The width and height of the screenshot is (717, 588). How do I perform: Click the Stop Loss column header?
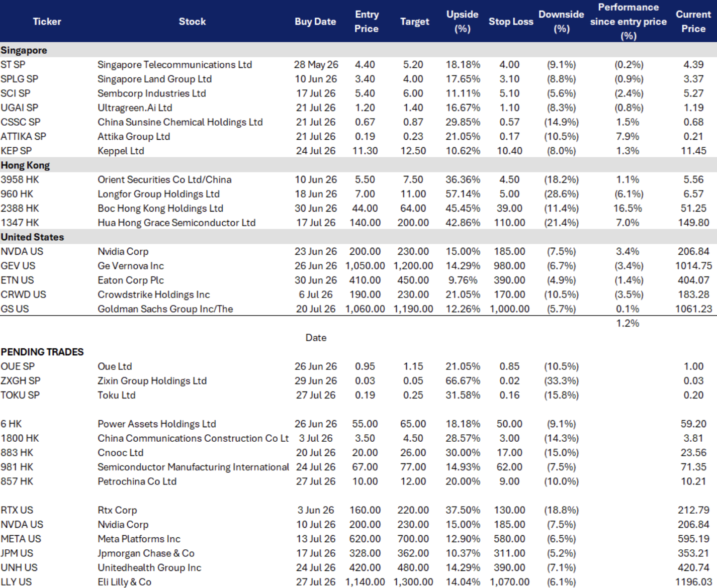click(x=511, y=22)
